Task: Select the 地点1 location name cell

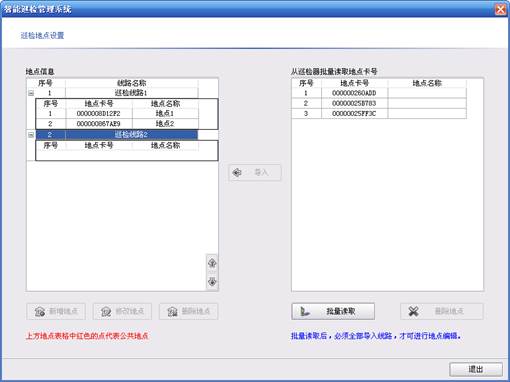Action: [165, 114]
